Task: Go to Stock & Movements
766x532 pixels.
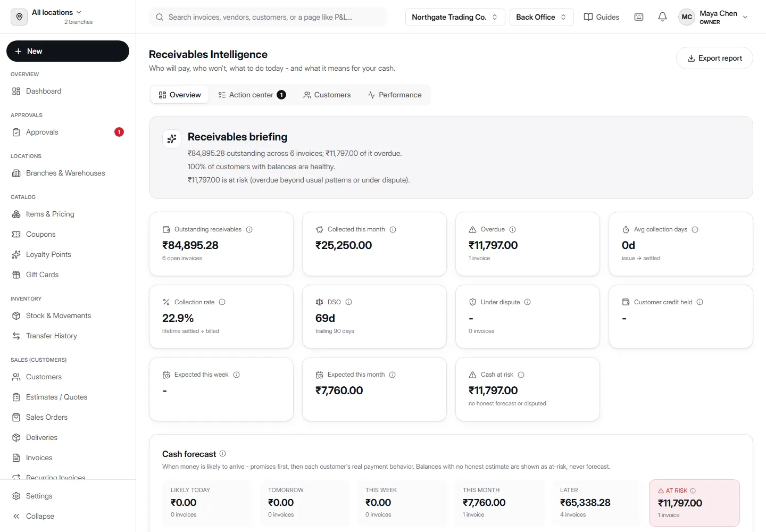Action: [x=68, y=315]
